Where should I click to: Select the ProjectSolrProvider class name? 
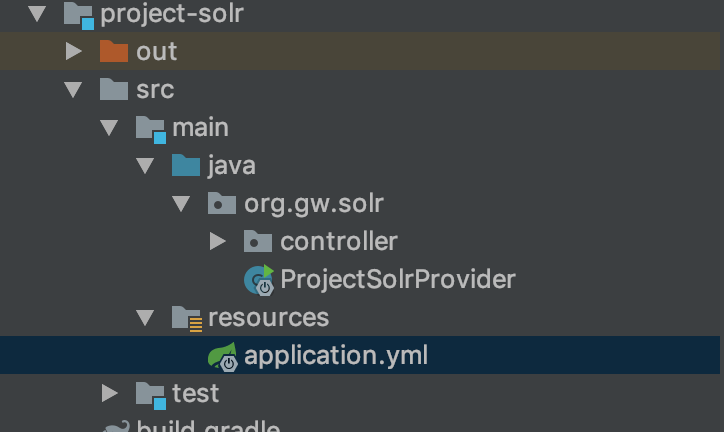398,279
